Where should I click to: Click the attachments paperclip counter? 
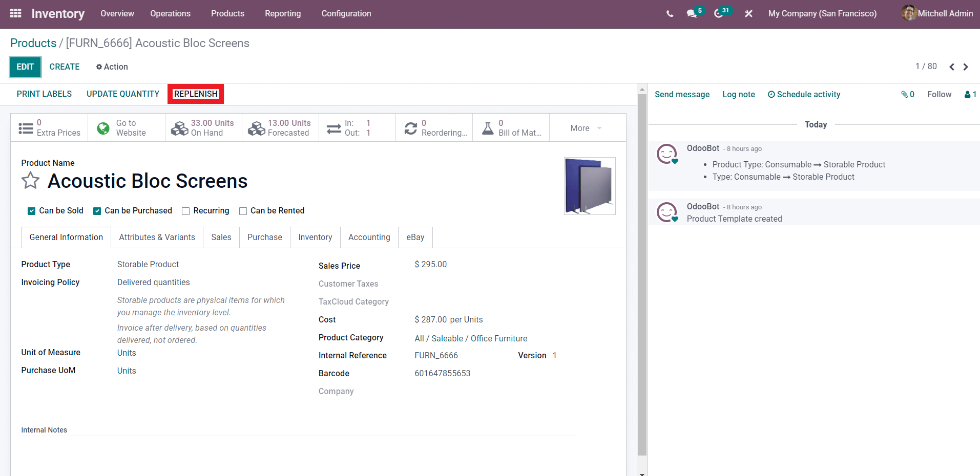(x=908, y=94)
